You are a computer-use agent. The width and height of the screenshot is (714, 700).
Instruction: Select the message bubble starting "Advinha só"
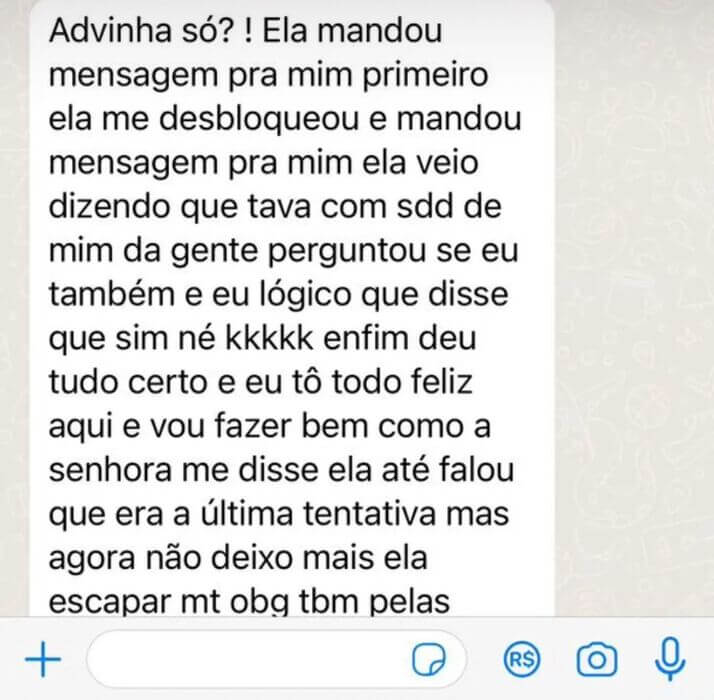[x=292, y=308]
